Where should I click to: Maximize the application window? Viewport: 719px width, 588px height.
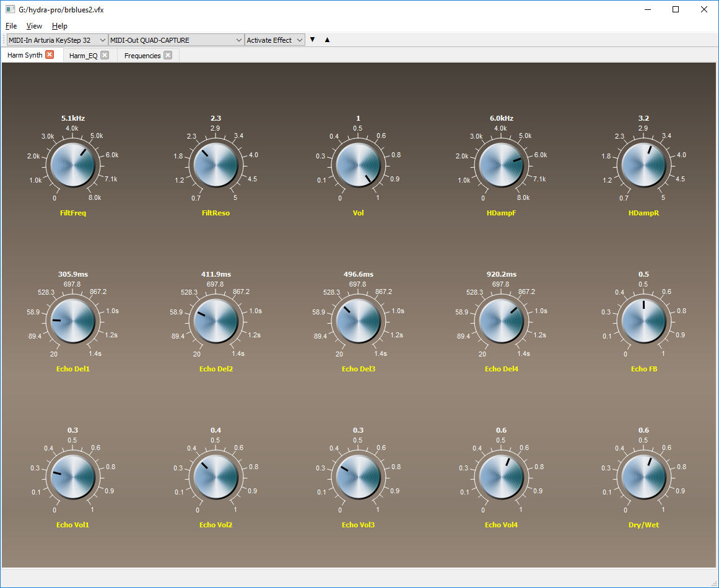coord(676,9)
